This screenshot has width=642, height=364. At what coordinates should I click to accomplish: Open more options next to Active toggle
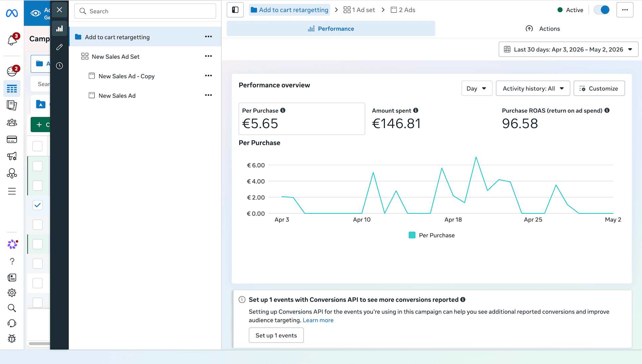pyautogui.click(x=625, y=10)
